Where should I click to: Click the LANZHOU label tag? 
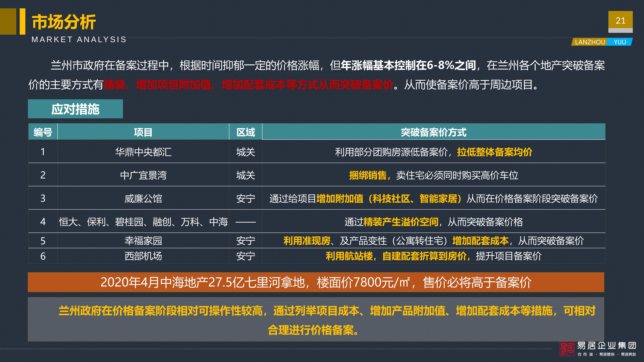pos(590,42)
